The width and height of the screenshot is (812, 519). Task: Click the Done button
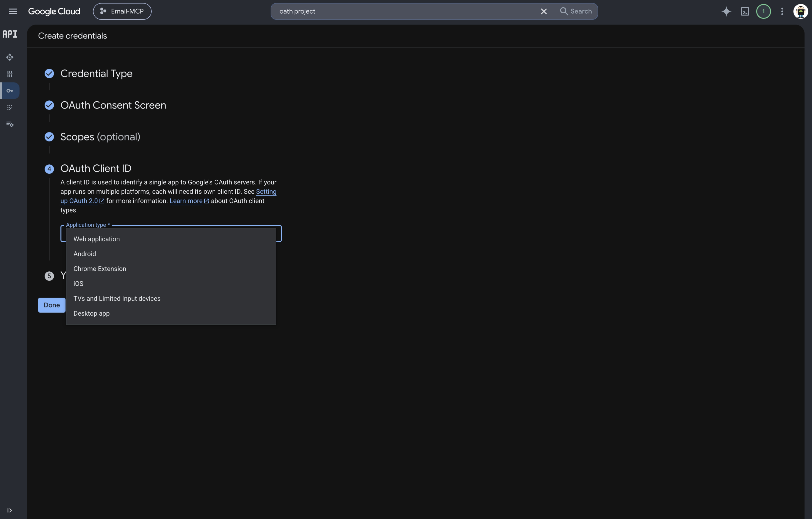click(51, 305)
